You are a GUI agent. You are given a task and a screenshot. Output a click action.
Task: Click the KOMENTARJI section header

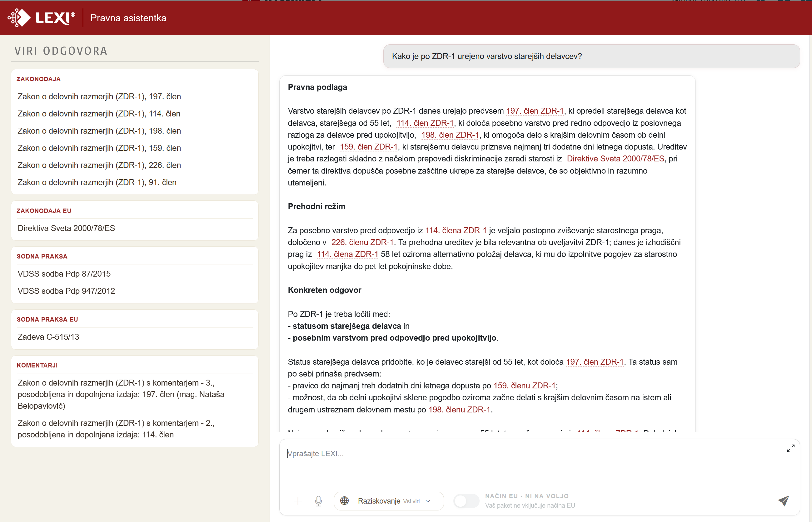coord(37,365)
